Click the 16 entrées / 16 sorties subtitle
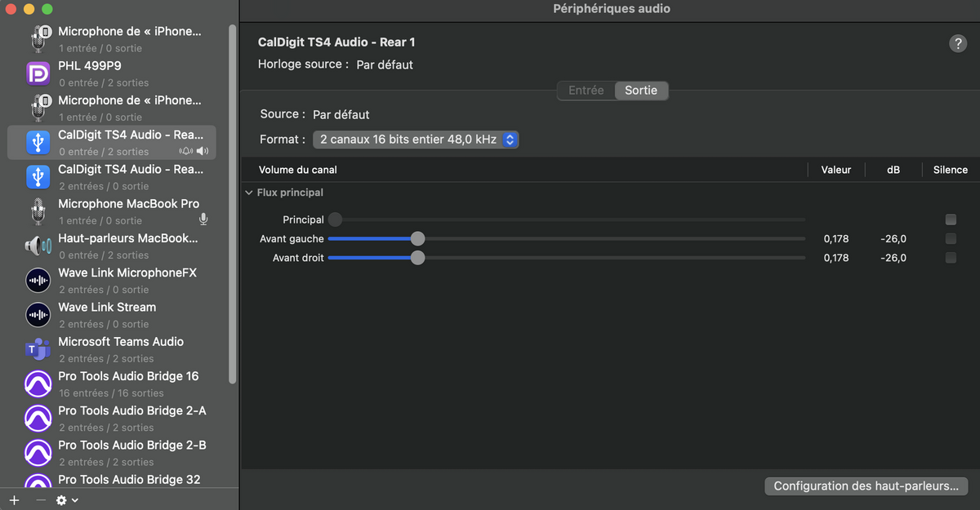The image size is (980, 510). (x=111, y=393)
